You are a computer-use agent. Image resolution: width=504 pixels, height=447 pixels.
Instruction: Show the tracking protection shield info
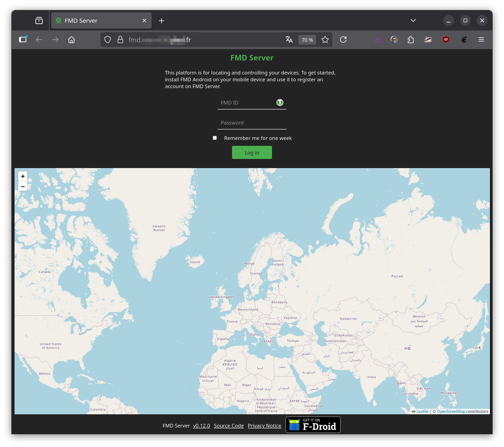(108, 40)
